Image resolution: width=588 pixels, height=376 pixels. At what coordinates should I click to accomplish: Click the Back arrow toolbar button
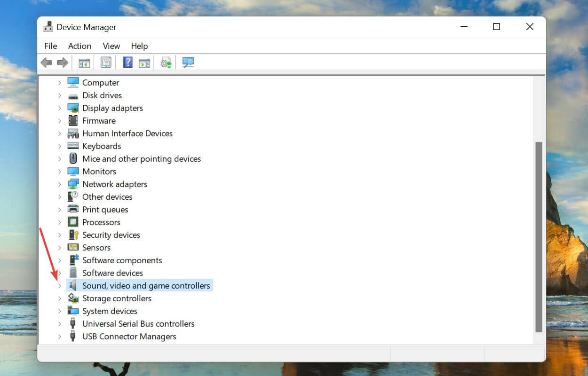46,63
